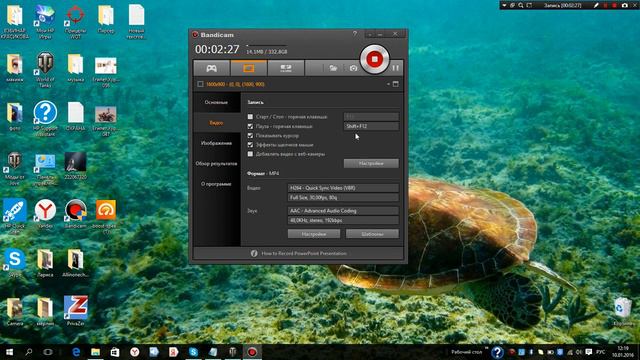
Task: Switch to game recording mode gamepad icon
Action: 211,68
